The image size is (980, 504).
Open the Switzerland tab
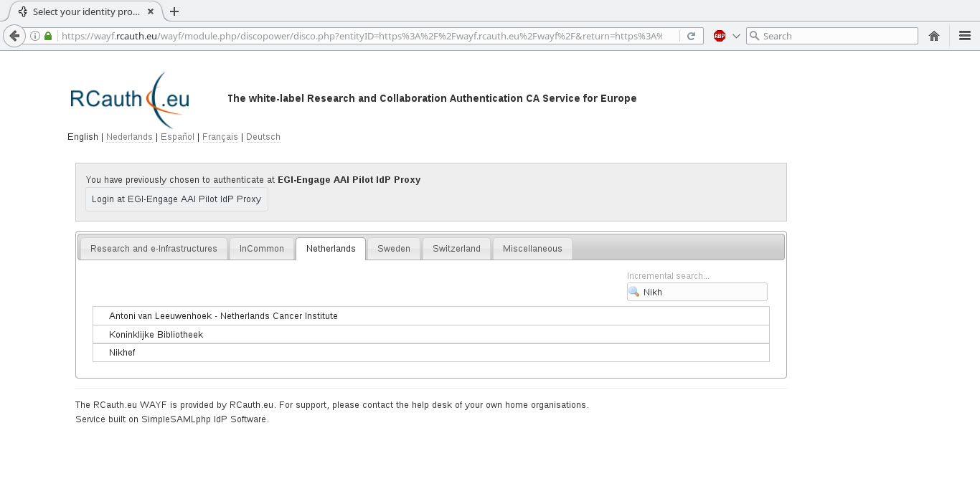point(456,249)
